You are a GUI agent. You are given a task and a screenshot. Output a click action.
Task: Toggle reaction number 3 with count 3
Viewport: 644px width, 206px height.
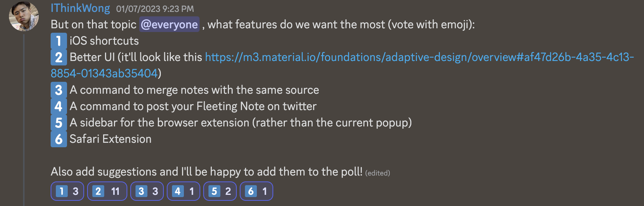pyautogui.click(x=147, y=191)
